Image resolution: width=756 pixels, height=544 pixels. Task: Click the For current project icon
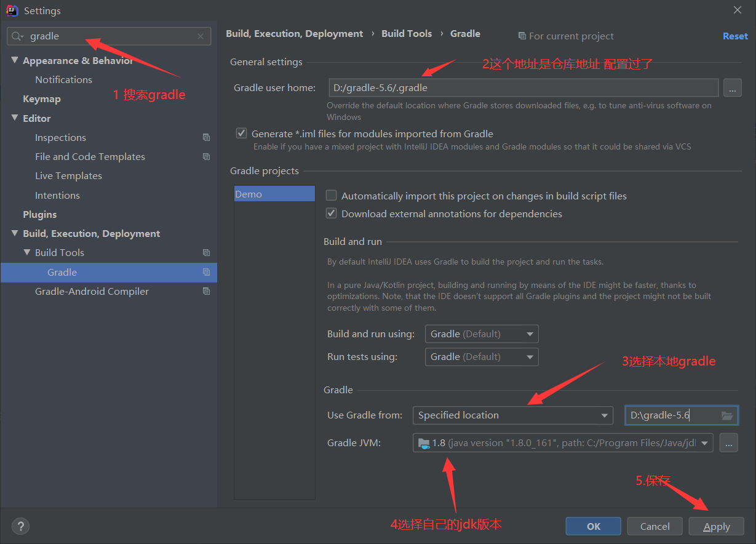[x=522, y=36]
